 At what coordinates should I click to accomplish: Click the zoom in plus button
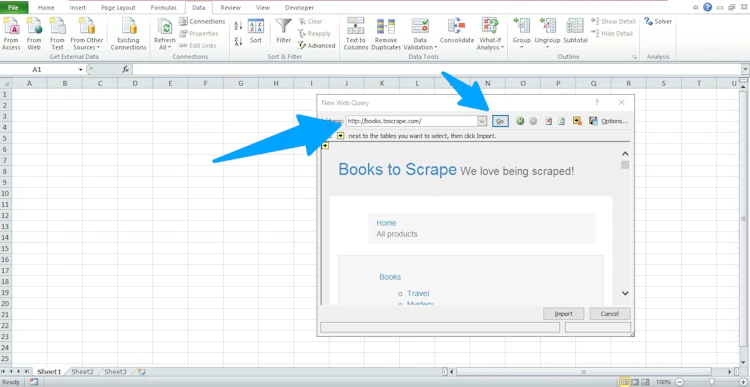click(744, 382)
